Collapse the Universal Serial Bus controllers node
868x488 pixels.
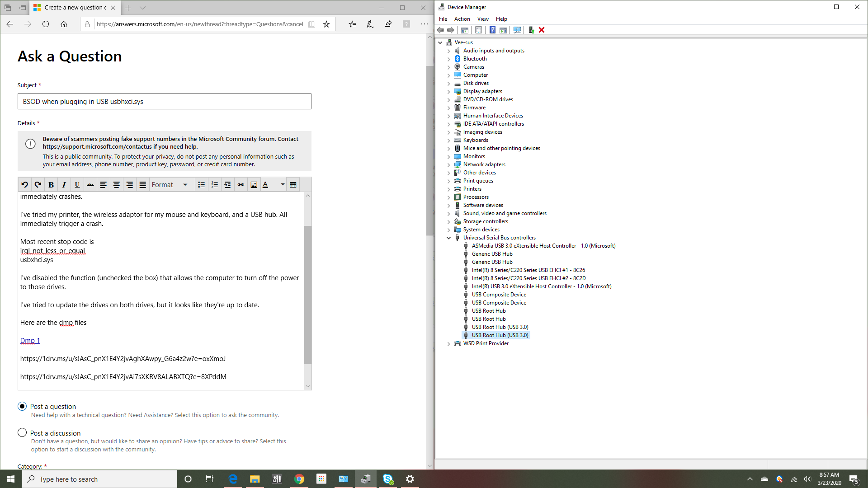(x=449, y=238)
